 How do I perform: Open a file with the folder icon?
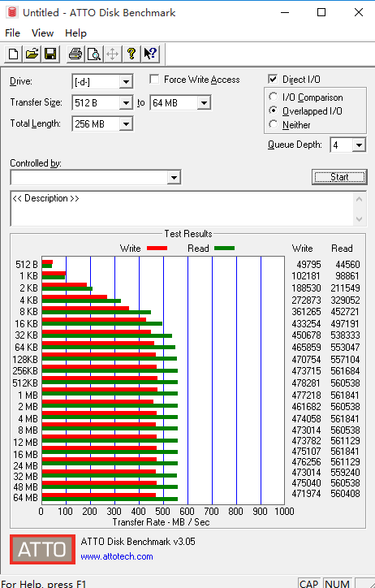[x=32, y=54]
